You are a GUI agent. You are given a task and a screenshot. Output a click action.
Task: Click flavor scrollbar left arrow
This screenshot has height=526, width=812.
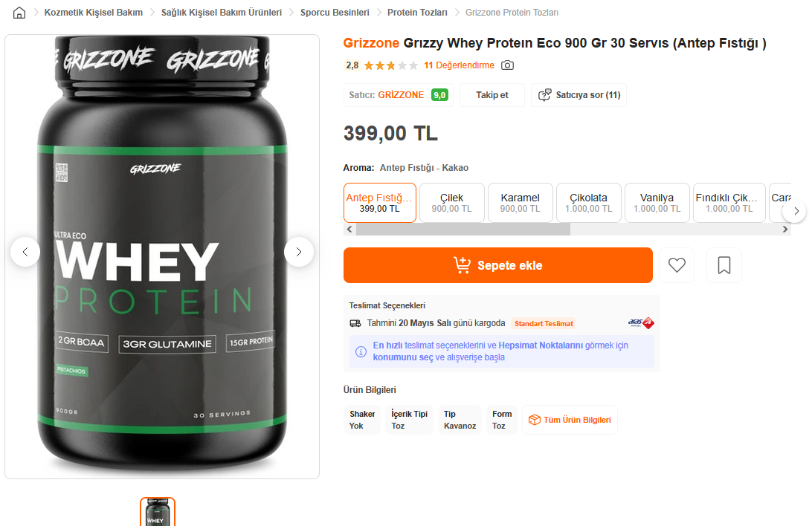coord(349,229)
